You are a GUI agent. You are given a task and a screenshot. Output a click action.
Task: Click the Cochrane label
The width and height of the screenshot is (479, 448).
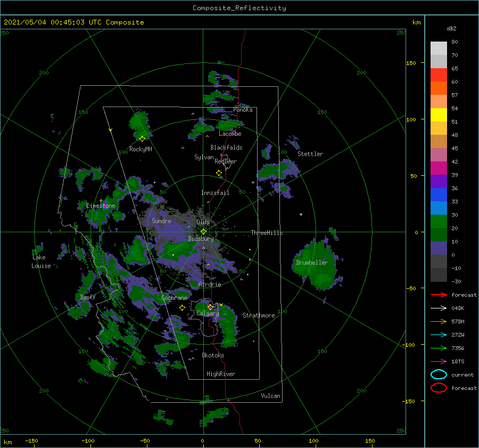pos(174,298)
